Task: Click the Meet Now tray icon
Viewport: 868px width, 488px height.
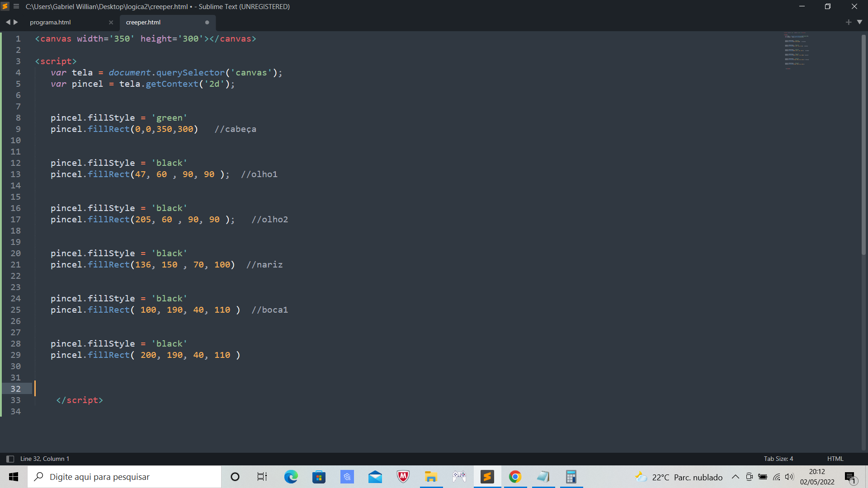Action: click(749, 477)
